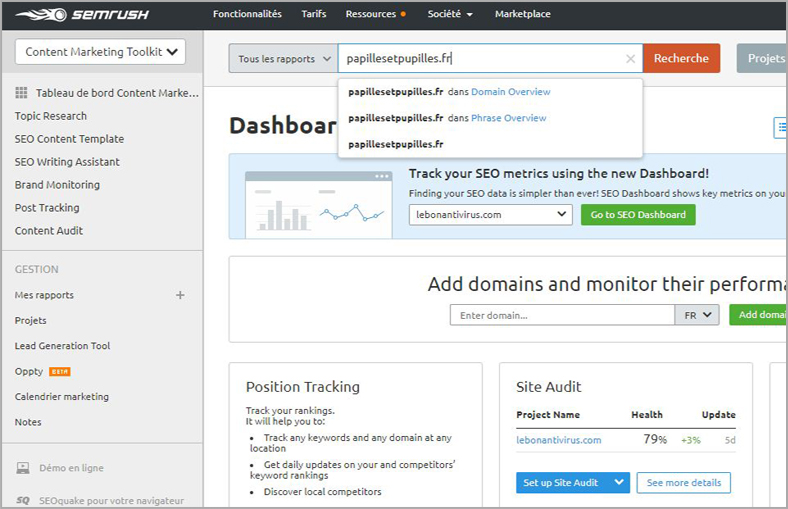Click the Oppty BETA badge
This screenshot has height=509, width=788.
point(59,372)
